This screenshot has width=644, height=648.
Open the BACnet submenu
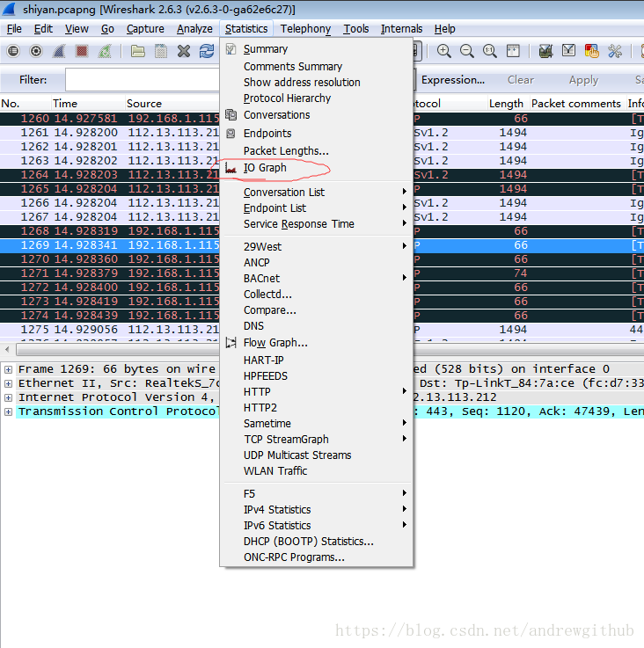[x=317, y=279]
